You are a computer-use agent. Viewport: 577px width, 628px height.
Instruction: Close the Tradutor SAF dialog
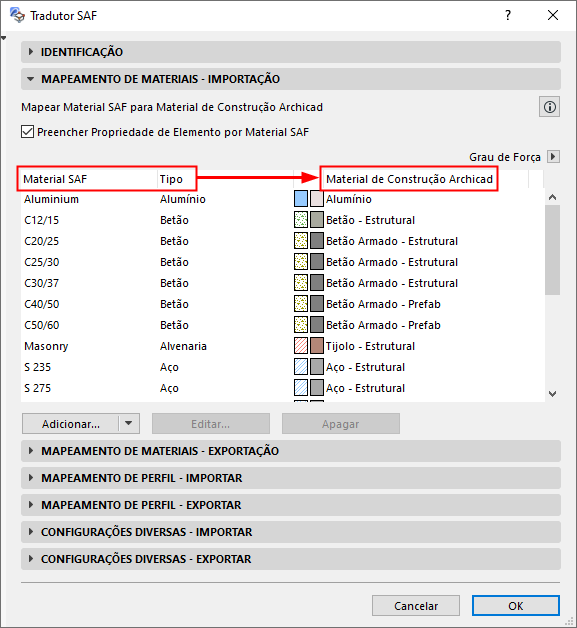click(553, 15)
